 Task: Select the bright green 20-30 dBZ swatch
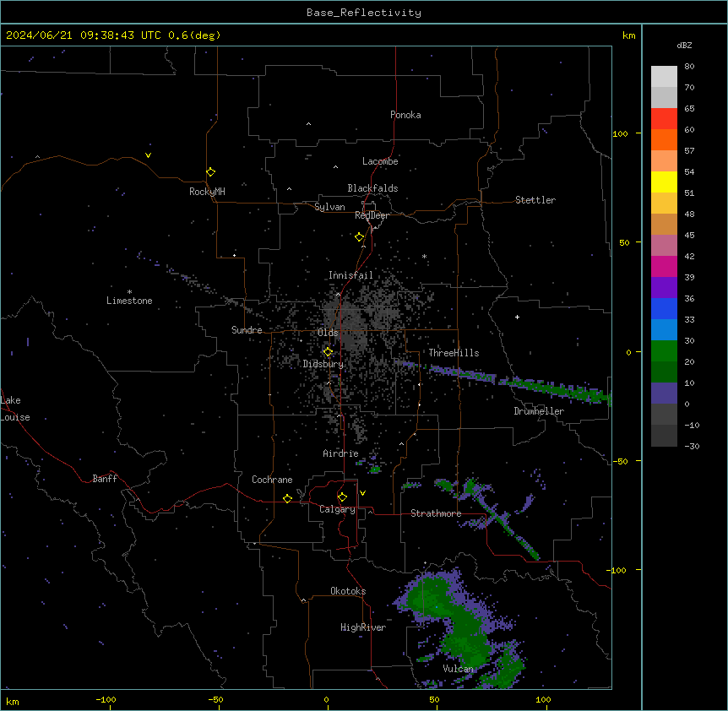point(664,351)
